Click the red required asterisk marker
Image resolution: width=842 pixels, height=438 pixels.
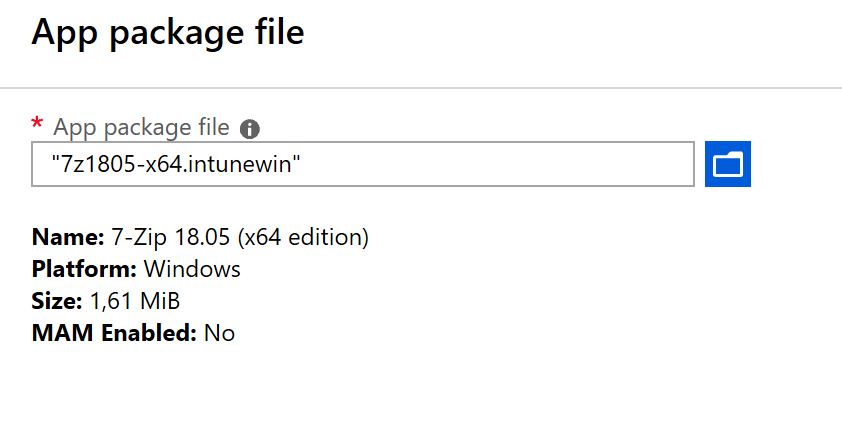pyautogui.click(x=37, y=125)
